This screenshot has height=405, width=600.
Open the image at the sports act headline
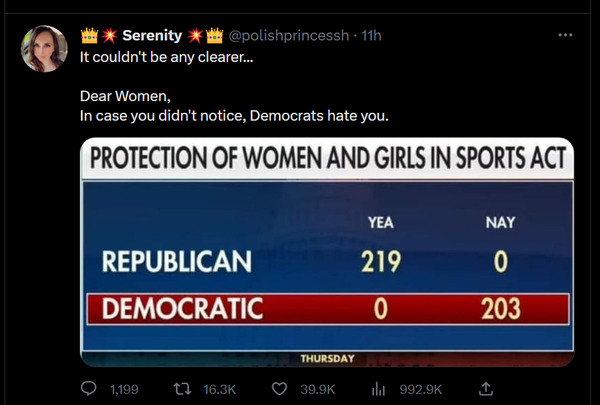click(x=327, y=157)
